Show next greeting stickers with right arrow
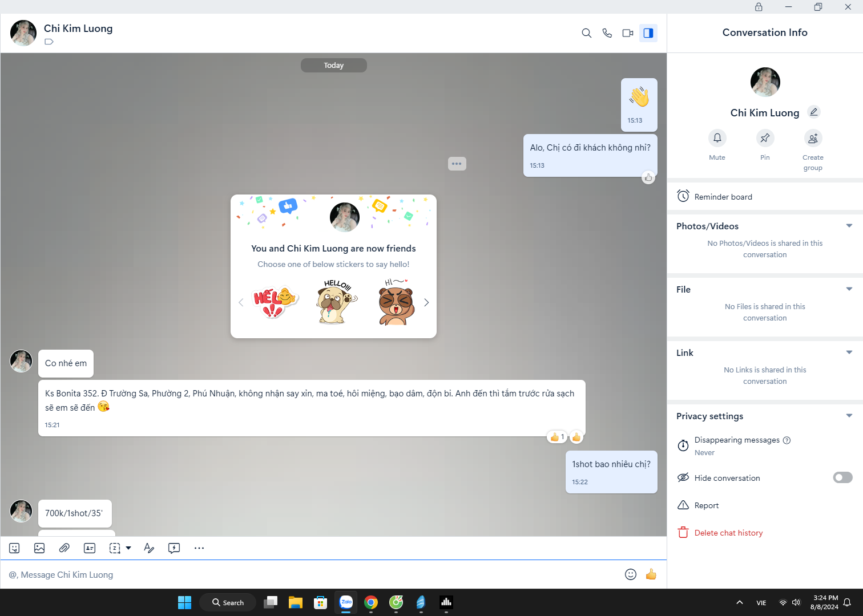 coord(426,302)
